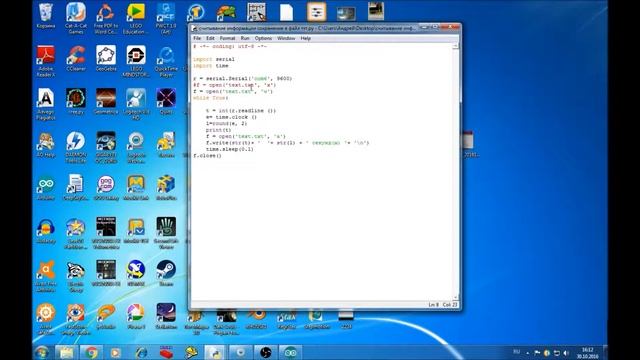Open the Format menu in IDLE
The height and width of the screenshot is (360, 640).
coord(227,38)
